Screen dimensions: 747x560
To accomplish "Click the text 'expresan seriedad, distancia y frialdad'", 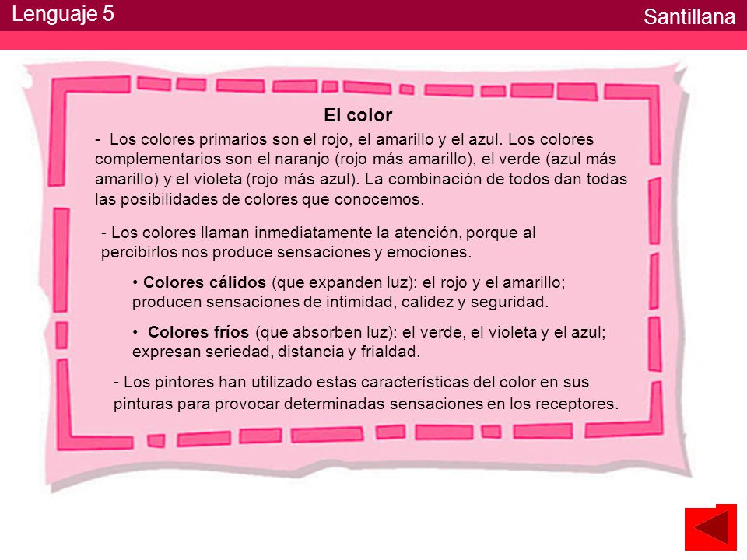I will (x=275, y=352).
